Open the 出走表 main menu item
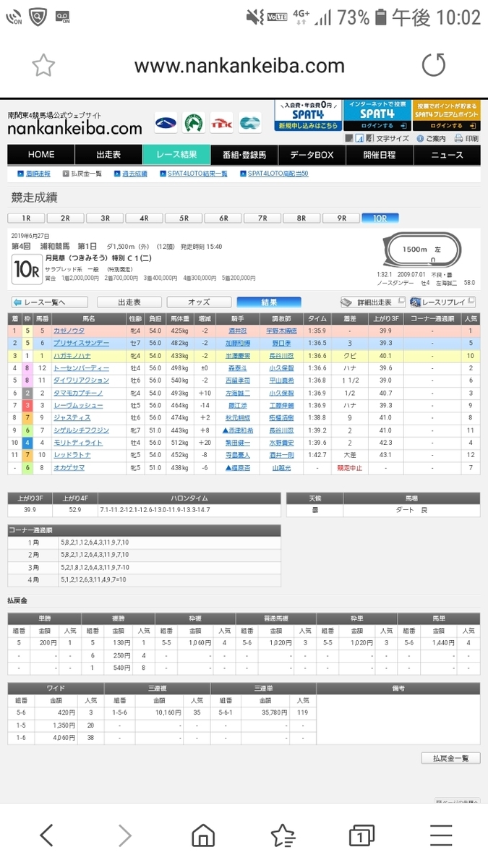488x868 pixels. click(108, 155)
